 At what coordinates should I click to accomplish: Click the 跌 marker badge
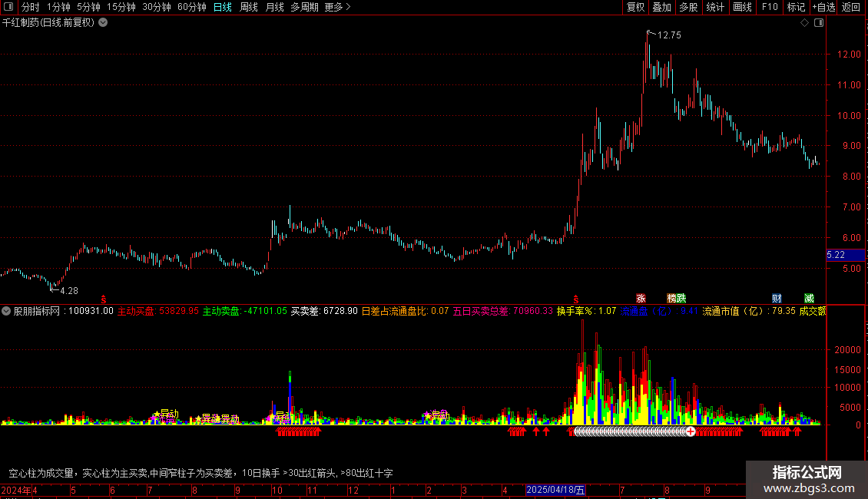click(x=681, y=298)
